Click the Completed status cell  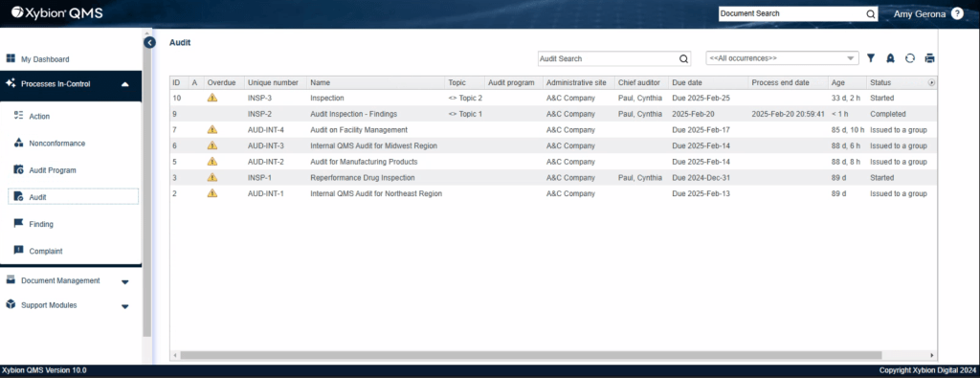click(887, 114)
